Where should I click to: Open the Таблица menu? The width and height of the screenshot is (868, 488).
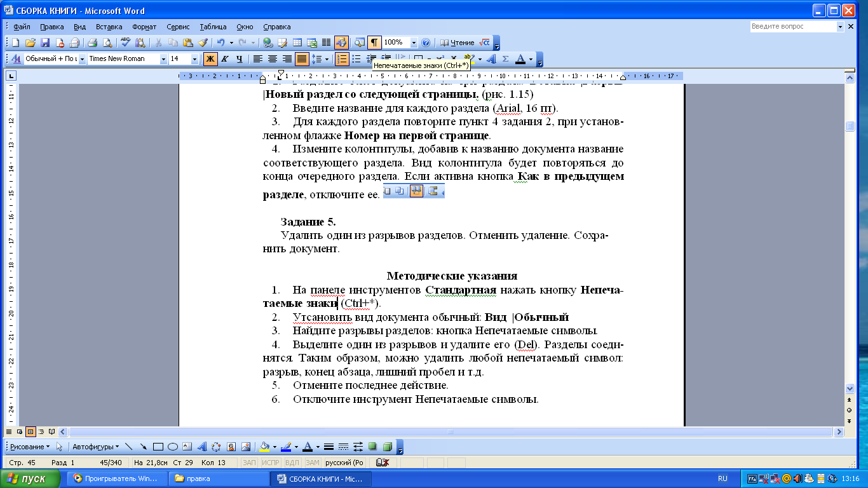(x=213, y=27)
